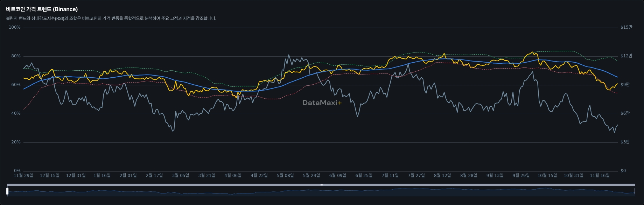Click the 4월 06일 date label
The image size is (644, 205).
coord(233,176)
